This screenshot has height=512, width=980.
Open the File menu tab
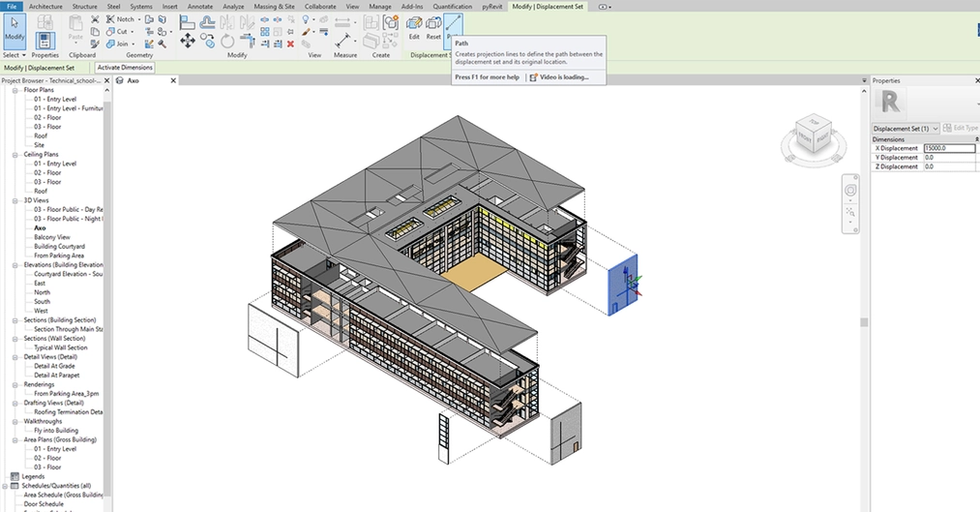[12, 6]
